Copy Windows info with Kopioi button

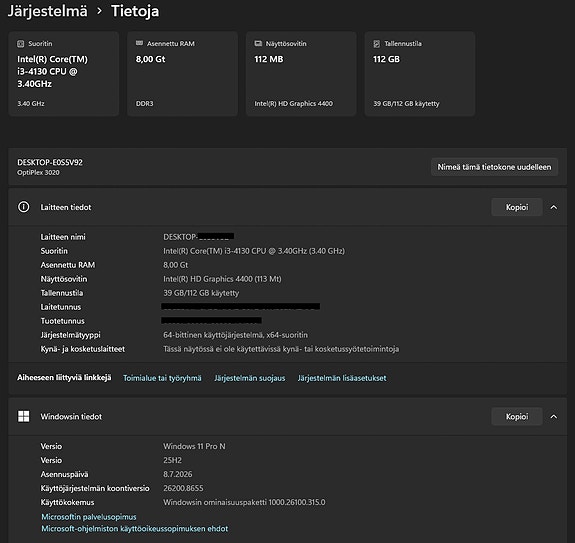click(517, 417)
